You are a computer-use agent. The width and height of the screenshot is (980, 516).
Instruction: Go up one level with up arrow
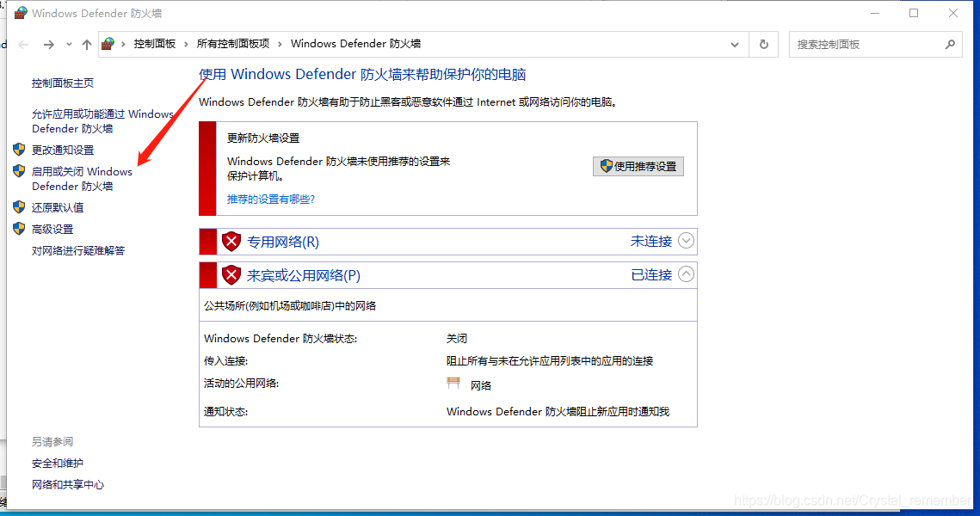[87, 45]
